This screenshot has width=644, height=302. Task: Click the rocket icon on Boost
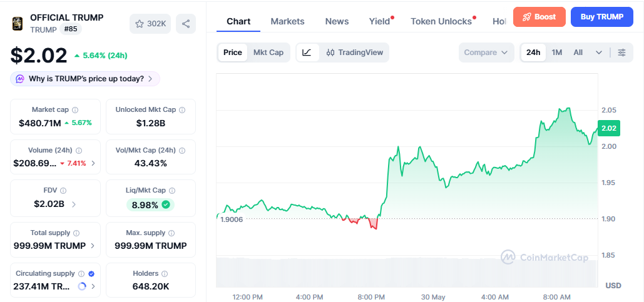526,17
